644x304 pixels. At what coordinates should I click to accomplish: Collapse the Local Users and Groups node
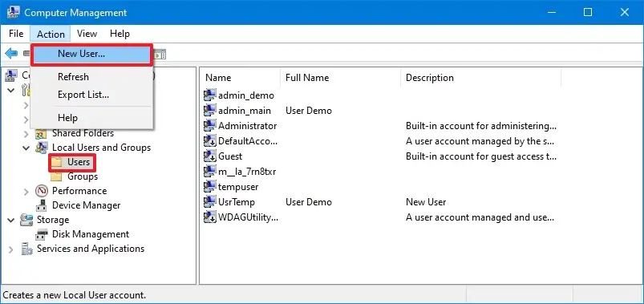coord(26,148)
